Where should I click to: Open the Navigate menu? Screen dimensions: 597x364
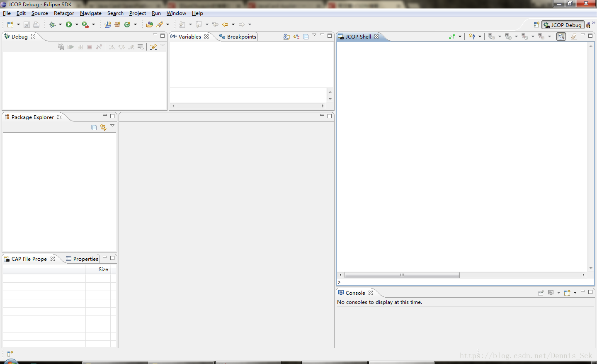(91, 13)
